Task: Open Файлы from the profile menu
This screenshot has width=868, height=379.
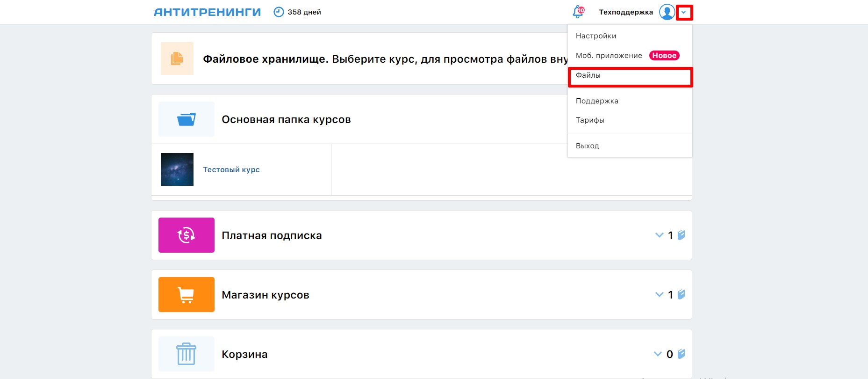Action: [x=588, y=75]
